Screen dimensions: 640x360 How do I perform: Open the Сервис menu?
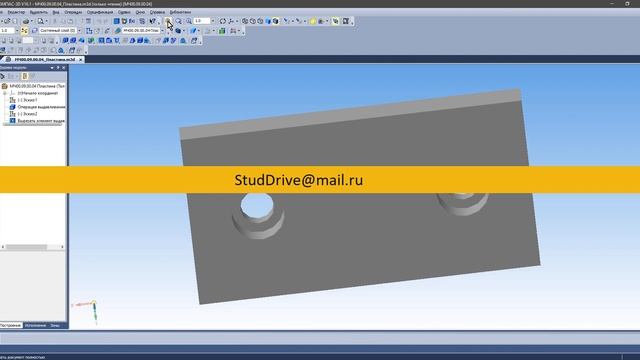click(124, 12)
